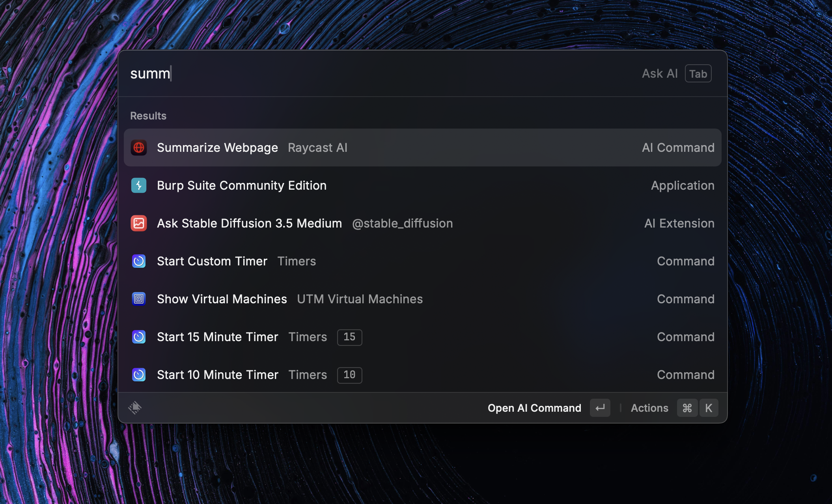Click the Tab key badge
The height and width of the screenshot is (504, 832).
point(698,74)
